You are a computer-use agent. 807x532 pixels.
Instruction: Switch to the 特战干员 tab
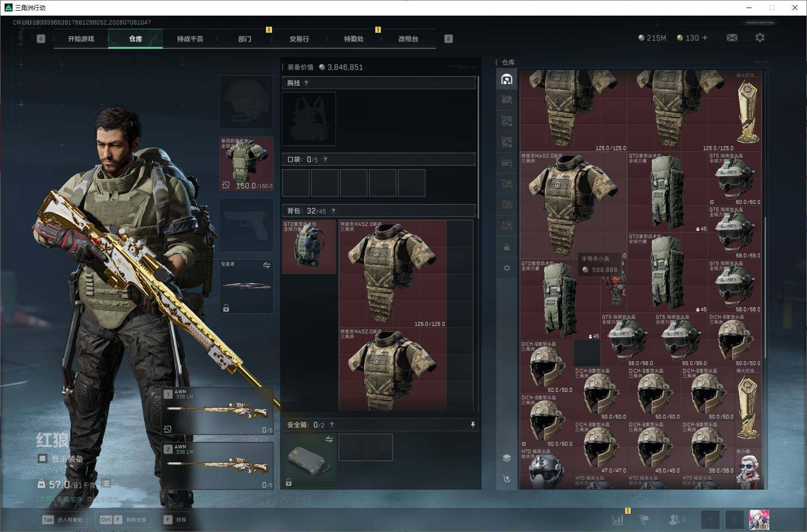coord(190,39)
